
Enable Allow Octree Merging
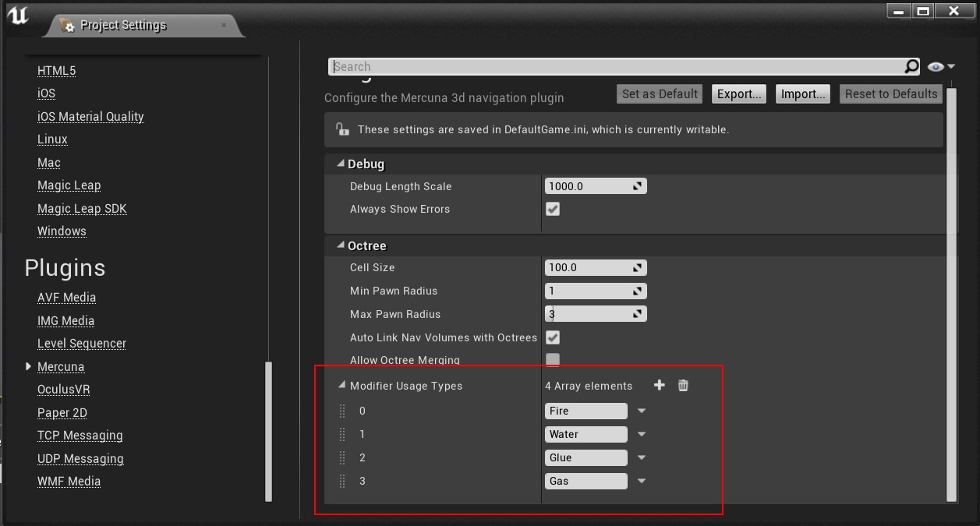click(553, 360)
